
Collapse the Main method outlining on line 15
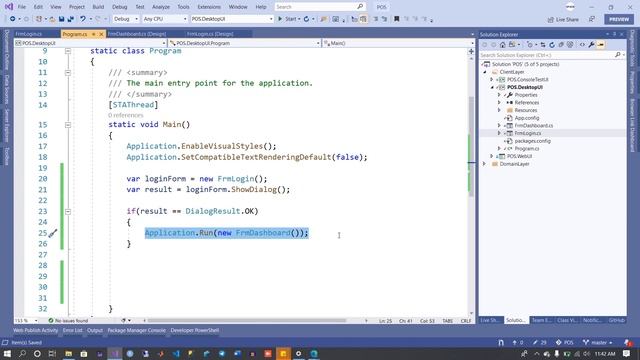point(68,125)
